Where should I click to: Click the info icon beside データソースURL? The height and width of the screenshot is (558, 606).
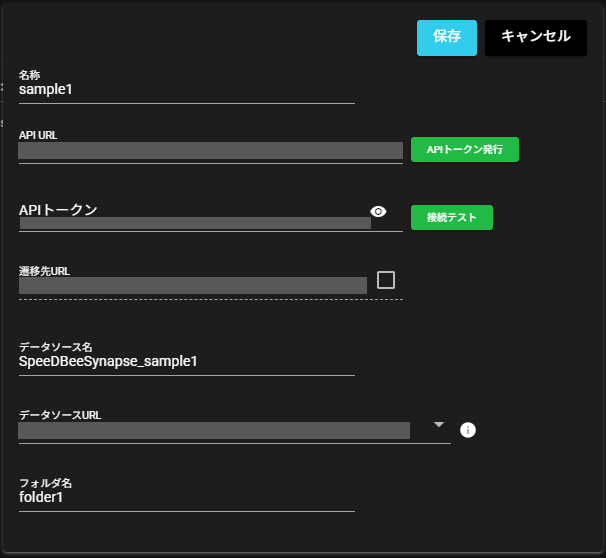(467, 430)
